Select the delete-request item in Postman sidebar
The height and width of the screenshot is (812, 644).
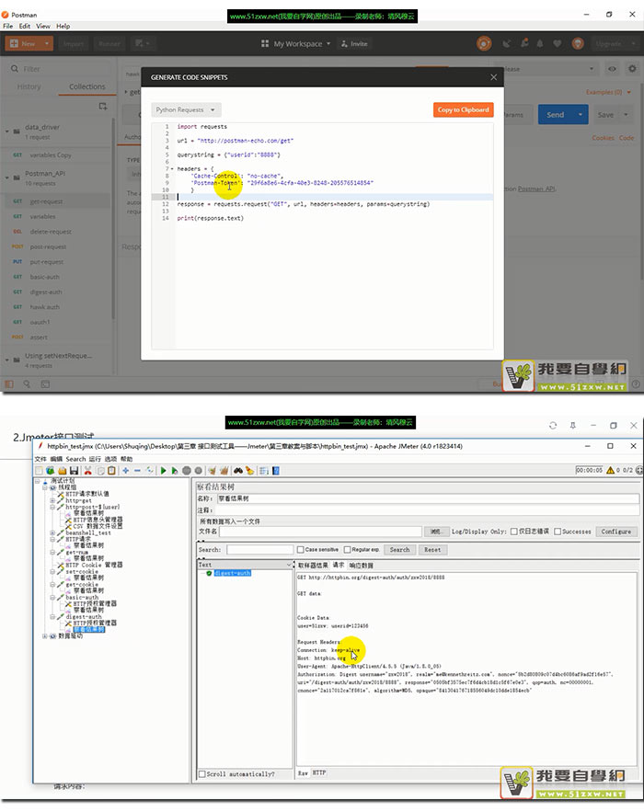point(51,232)
